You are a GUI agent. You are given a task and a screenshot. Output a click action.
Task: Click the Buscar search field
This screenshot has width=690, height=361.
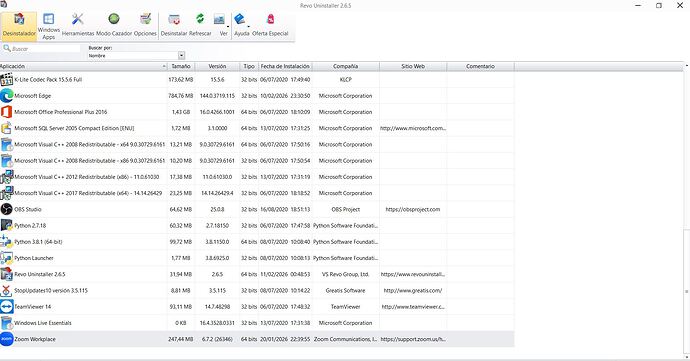pos(42,48)
